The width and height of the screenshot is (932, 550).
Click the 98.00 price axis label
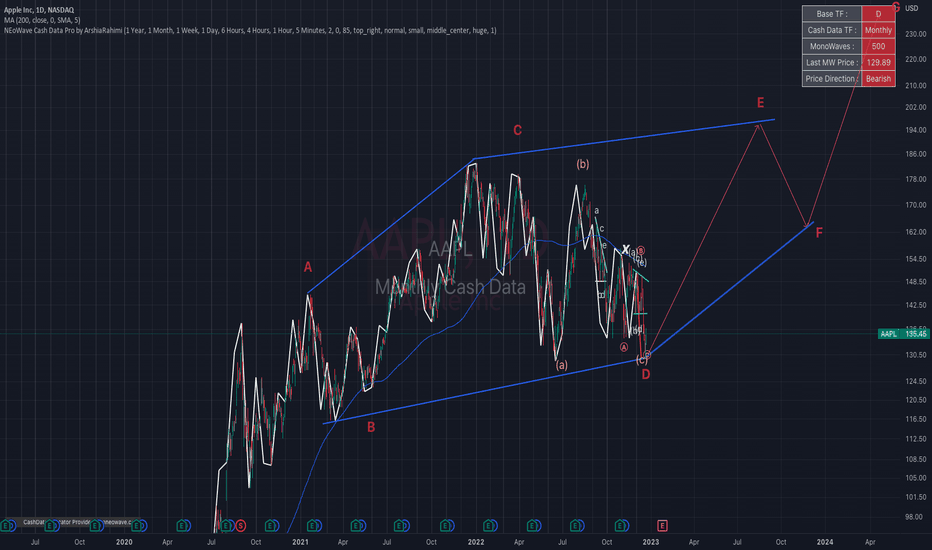pos(915,517)
